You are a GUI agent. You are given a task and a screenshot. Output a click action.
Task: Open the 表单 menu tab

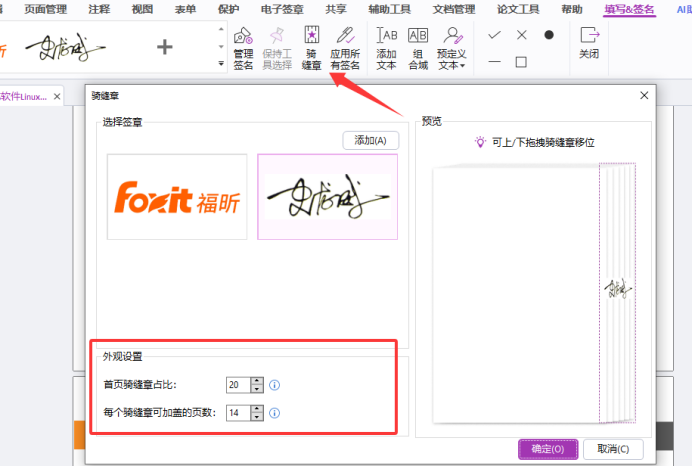click(185, 9)
